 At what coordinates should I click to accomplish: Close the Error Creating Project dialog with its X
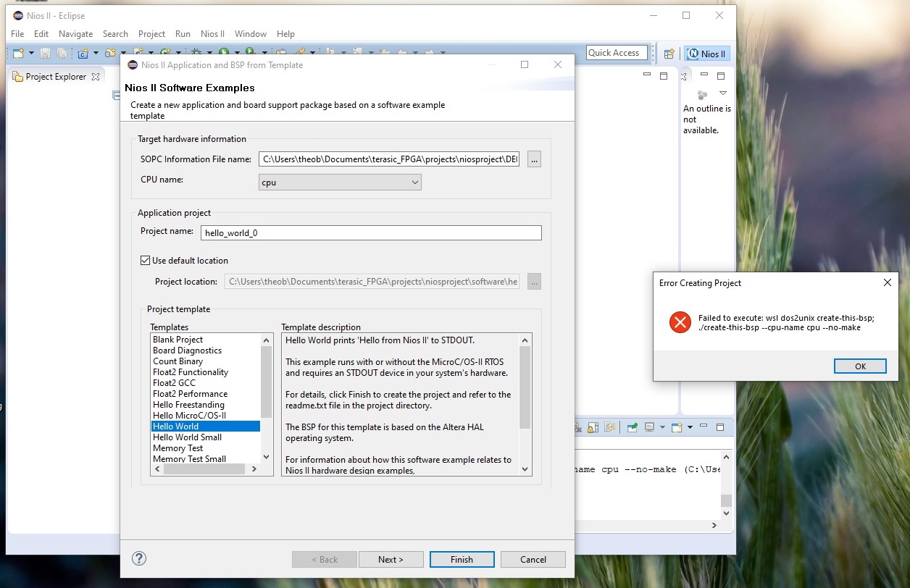(888, 283)
